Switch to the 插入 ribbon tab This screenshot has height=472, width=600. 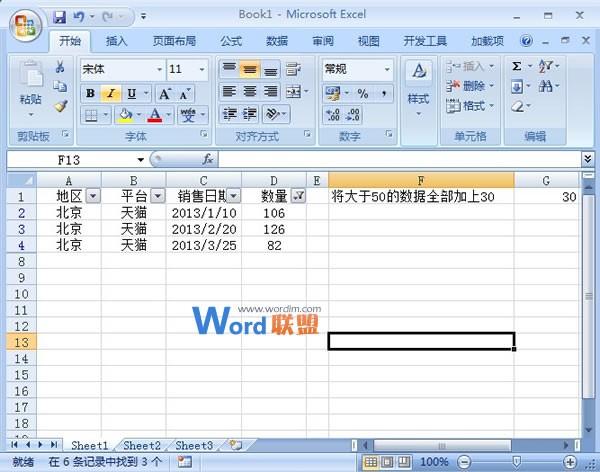tap(117, 41)
